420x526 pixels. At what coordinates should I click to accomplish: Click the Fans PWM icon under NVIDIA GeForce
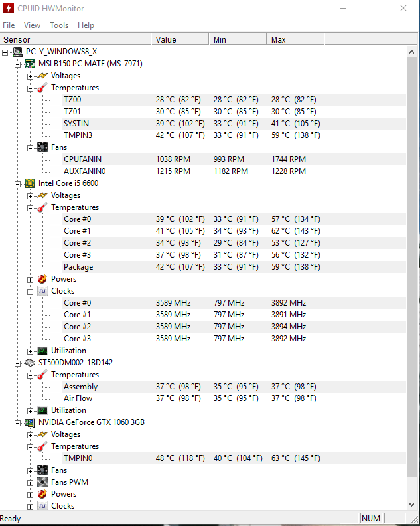(x=42, y=482)
